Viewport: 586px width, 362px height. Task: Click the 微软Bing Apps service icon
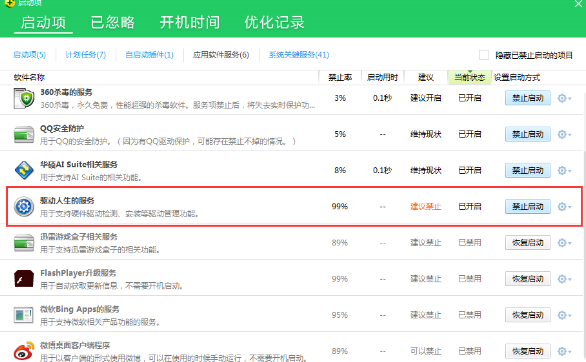(24, 315)
